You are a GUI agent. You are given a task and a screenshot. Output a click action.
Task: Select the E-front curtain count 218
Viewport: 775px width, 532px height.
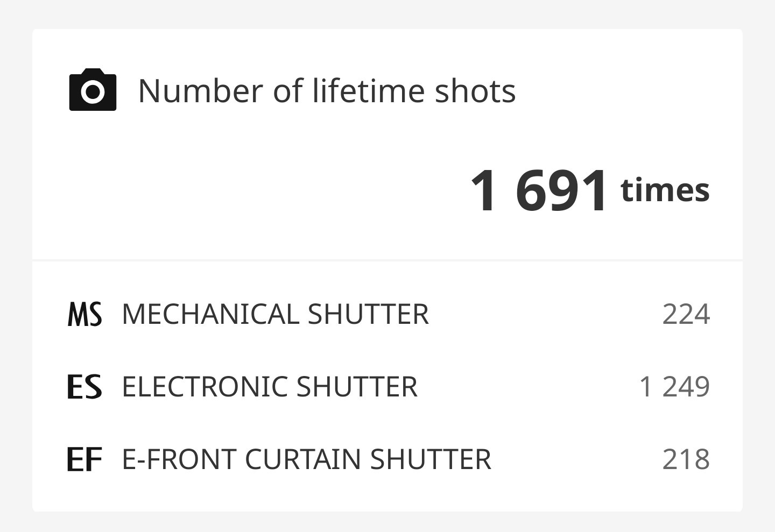[x=686, y=459]
